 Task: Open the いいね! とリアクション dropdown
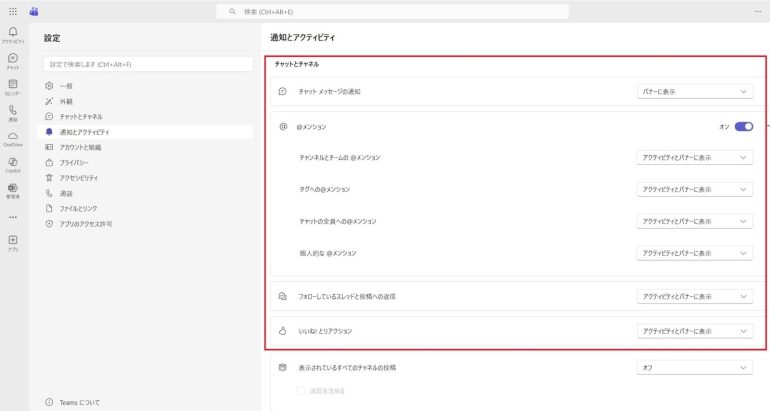coord(695,331)
